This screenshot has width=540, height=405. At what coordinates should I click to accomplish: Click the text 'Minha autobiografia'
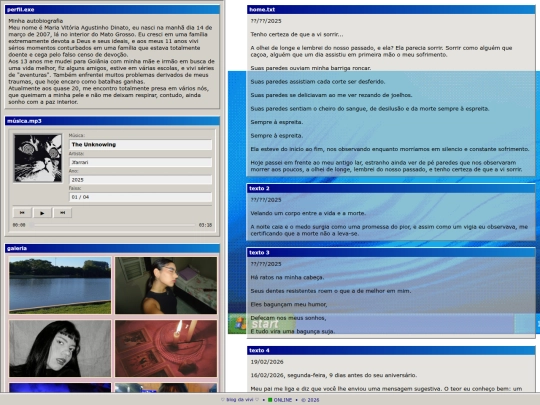(x=35, y=21)
